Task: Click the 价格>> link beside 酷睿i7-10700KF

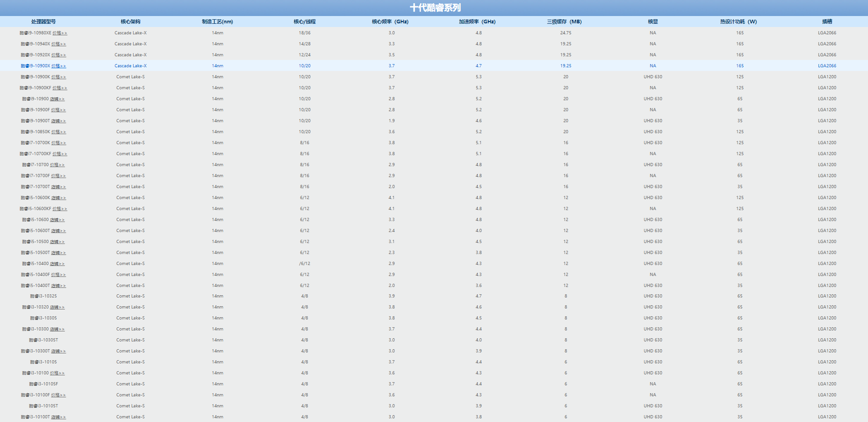Action: pyautogui.click(x=59, y=154)
